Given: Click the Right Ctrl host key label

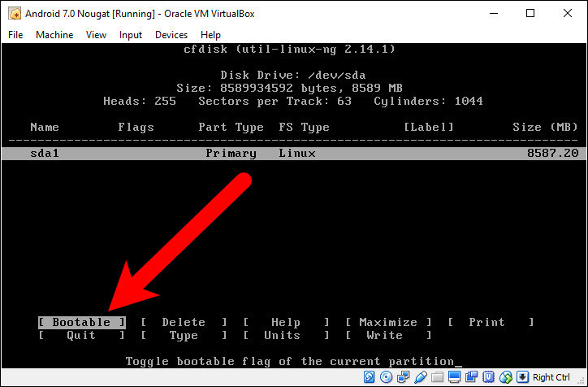Looking at the screenshot, I should [551, 377].
